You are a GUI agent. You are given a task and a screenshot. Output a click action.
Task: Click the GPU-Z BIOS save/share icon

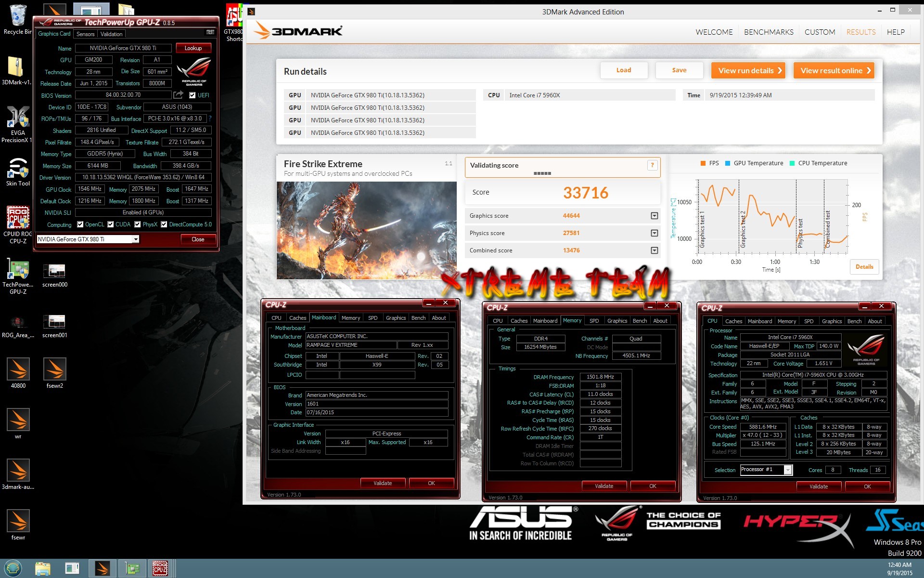click(x=179, y=95)
